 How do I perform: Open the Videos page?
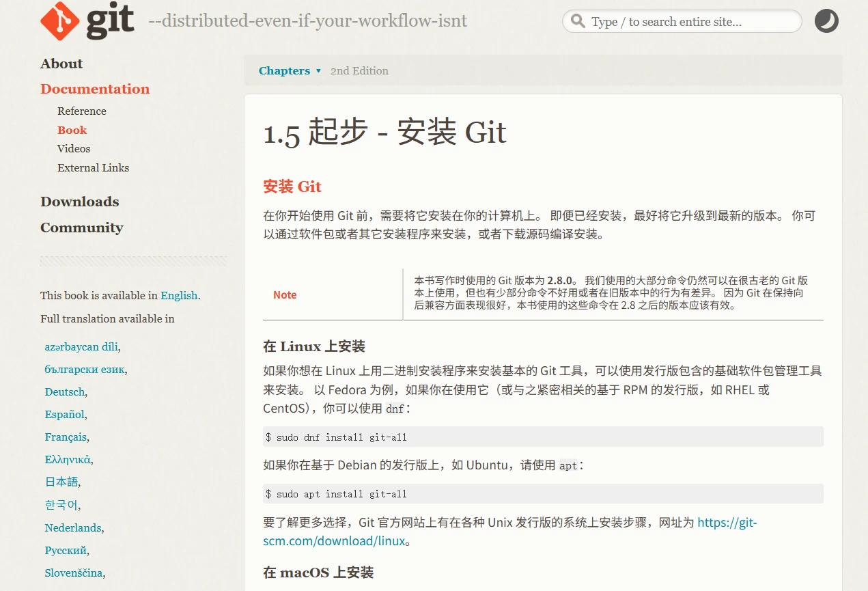pos(74,148)
